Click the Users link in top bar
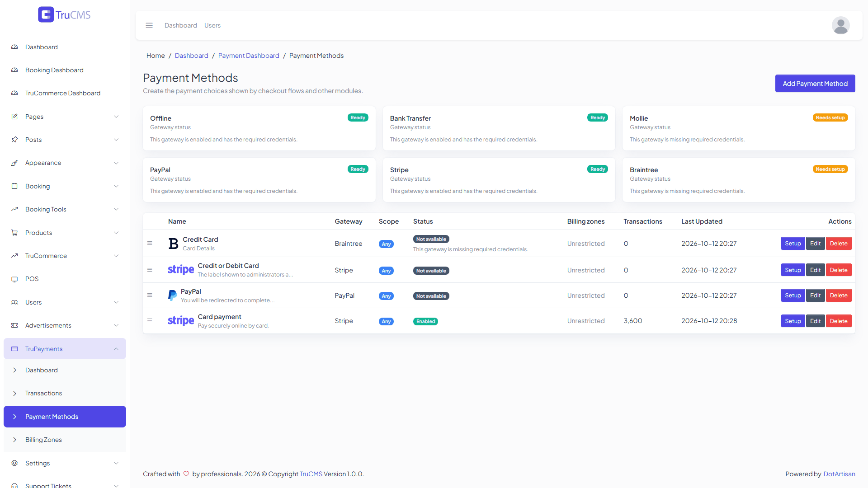This screenshot has width=868, height=488. pos(212,25)
